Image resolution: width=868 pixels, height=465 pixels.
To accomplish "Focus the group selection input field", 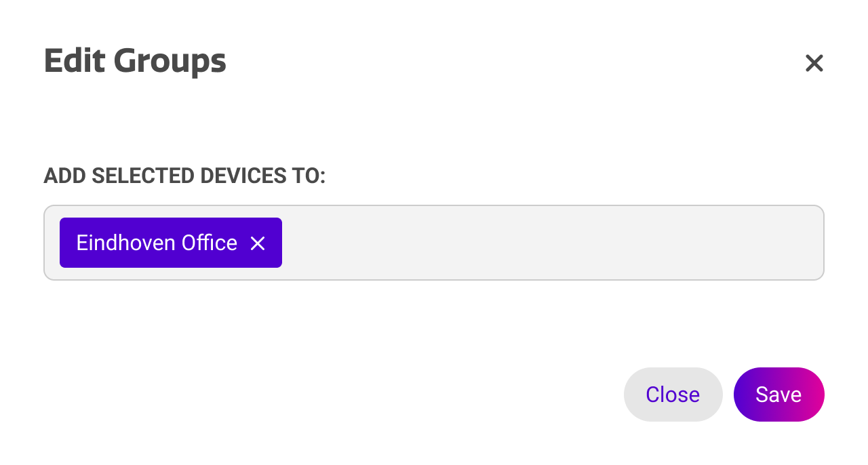I will [542, 243].
